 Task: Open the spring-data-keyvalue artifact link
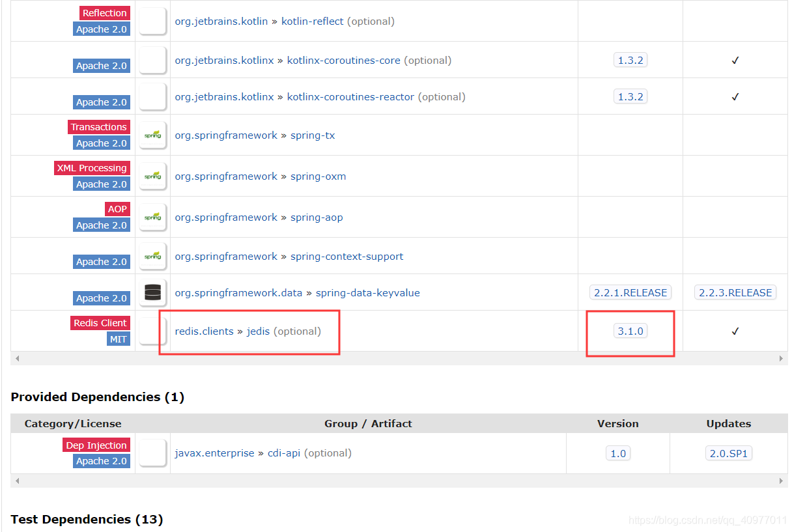[x=367, y=292]
